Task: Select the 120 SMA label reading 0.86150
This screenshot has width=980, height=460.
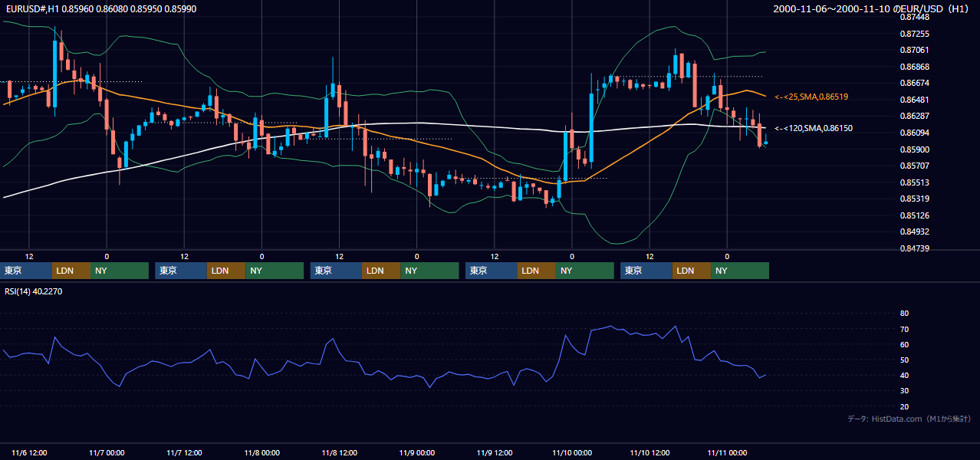Action: point(814,128)
